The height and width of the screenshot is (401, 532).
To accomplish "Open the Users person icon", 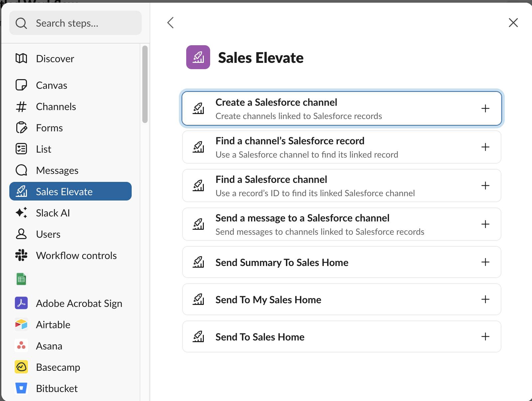I will 21,234.
